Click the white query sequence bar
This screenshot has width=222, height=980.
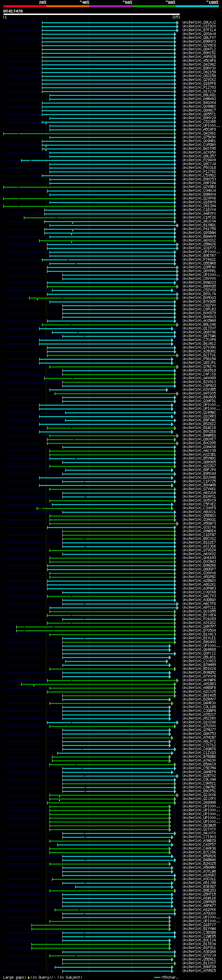click(92, 14)
